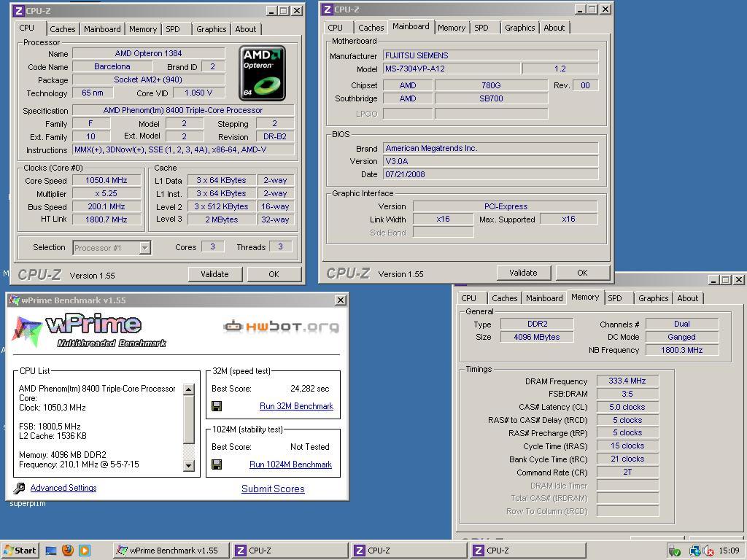The height and width of the screenshot is (560, 747).
Task: Select About tab in the Mainboard CPU-Z window
Action: click(x=554, y=28)
